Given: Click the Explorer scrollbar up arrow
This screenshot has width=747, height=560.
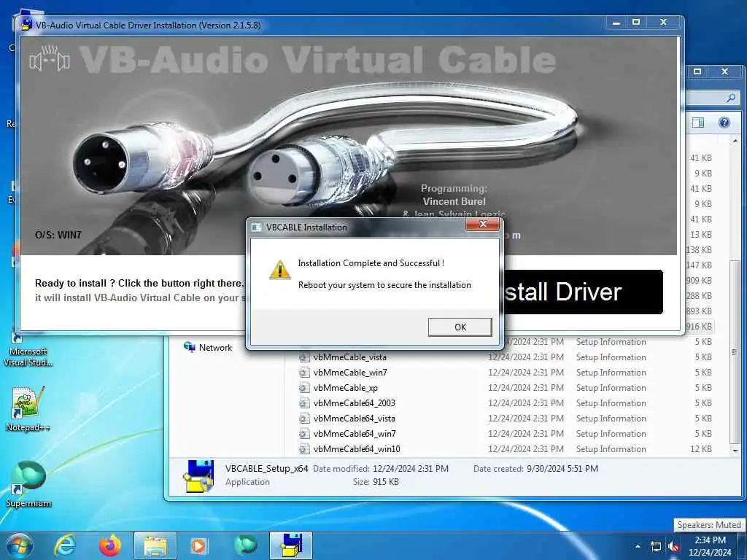Looking at the screenshot, I should [735, 141].
